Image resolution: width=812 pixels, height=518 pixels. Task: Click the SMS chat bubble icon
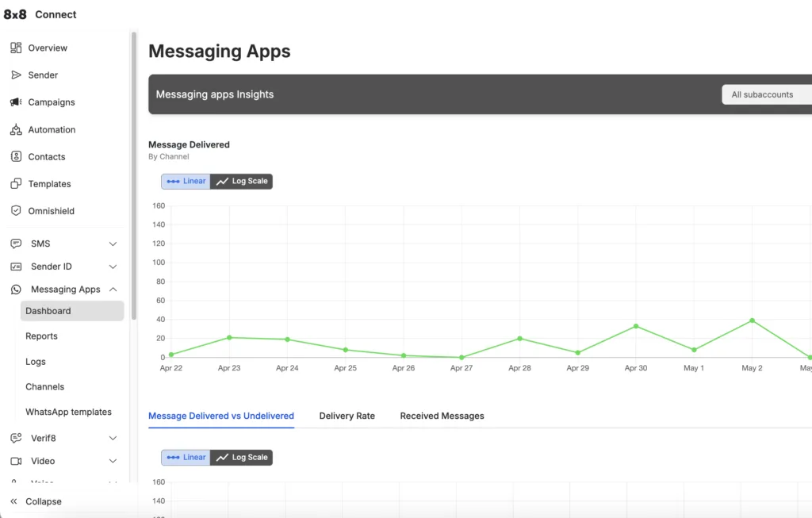[16, 244]
